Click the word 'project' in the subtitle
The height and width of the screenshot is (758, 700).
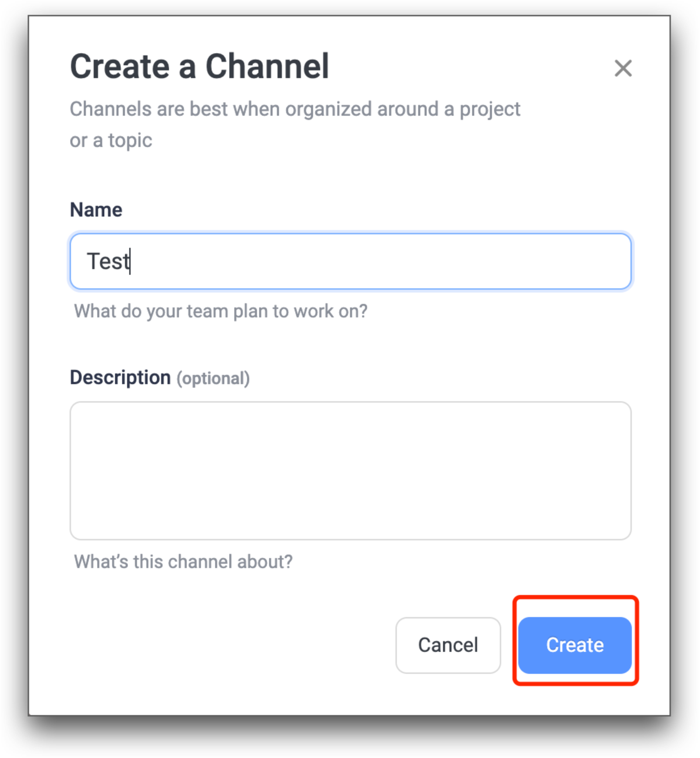click(490, 110)
